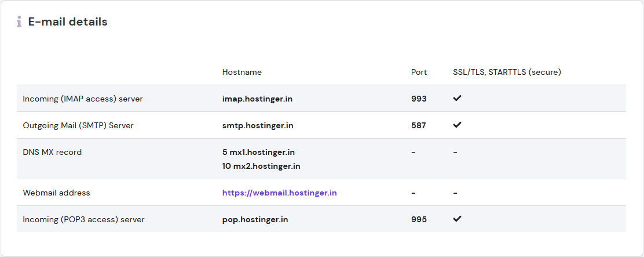Click the Port column header

click(x=419, y=72)
